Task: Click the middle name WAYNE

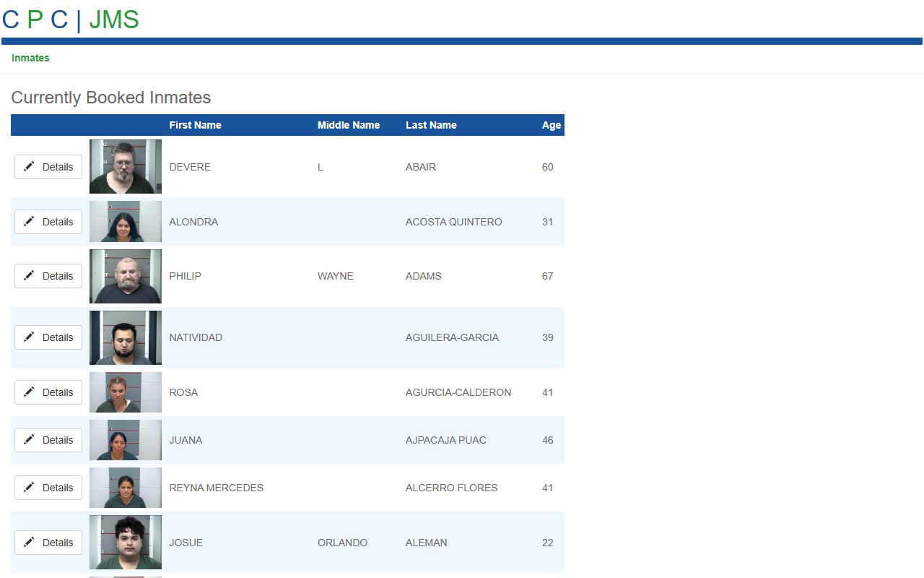Action: point(336,276)
